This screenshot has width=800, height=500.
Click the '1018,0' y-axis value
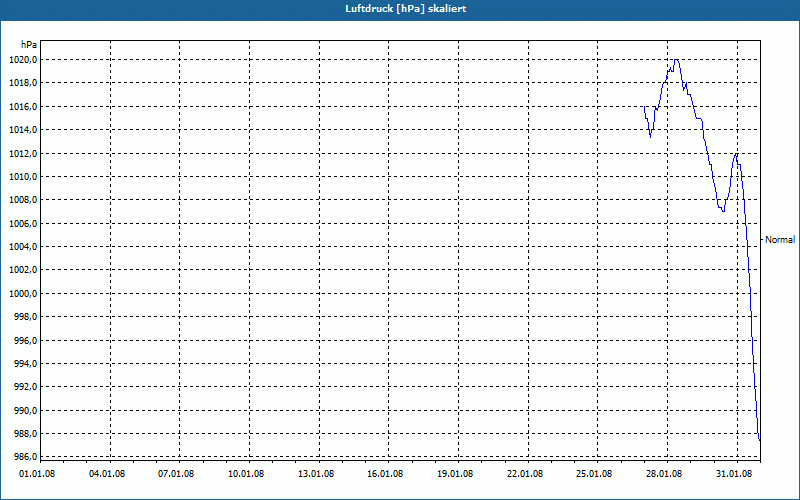click(x=23, y=83)
